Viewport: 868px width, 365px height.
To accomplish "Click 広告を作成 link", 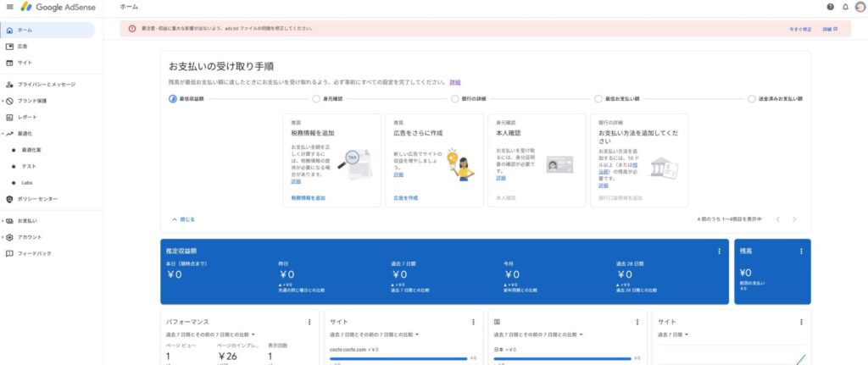I will coord(406,197).
